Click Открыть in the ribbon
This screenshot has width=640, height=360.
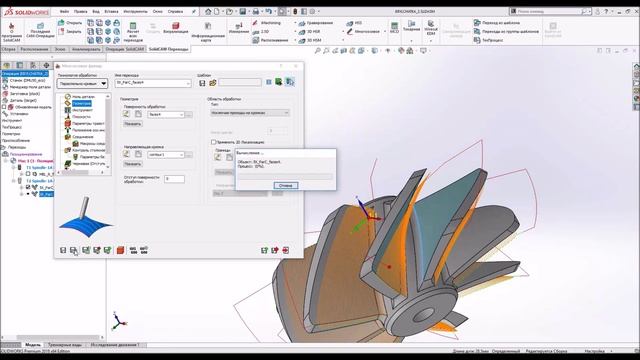tap(70, 22)
